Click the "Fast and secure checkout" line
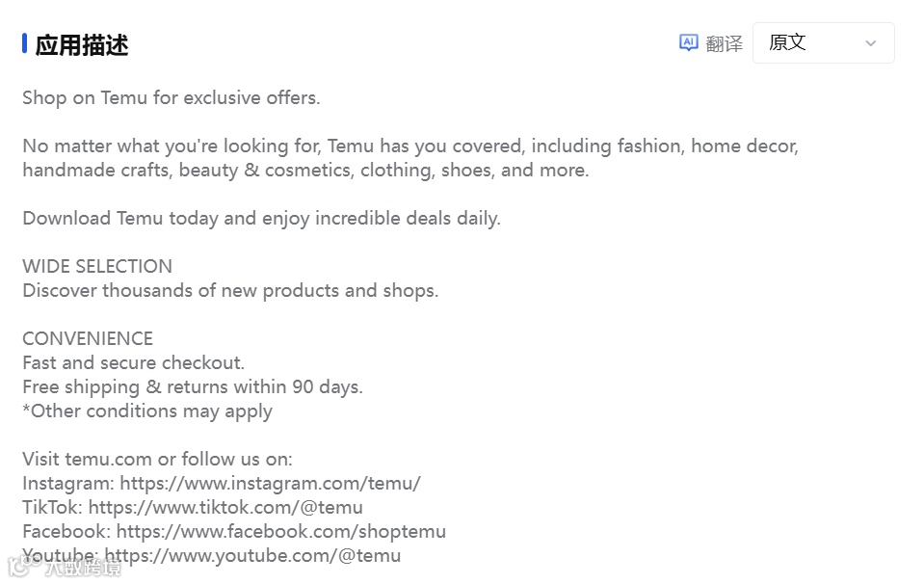The width and height of the screenshot is (924, 584). pos(133,362)
